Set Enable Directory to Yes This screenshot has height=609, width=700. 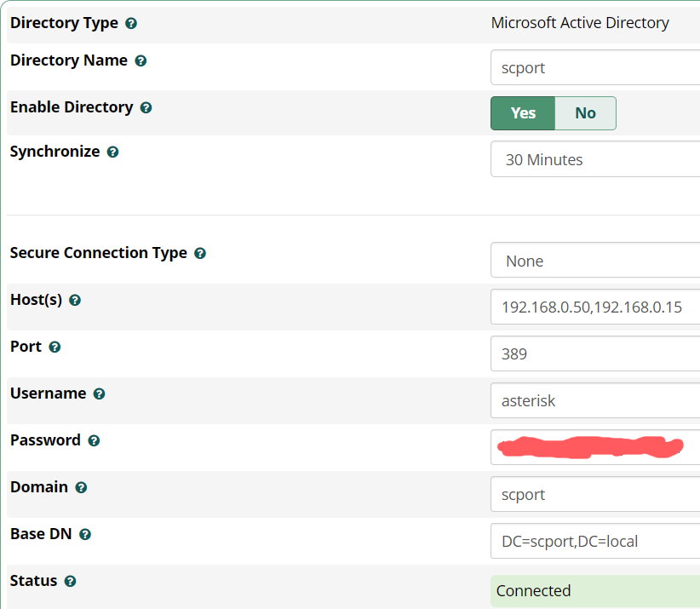coord(523,113)
